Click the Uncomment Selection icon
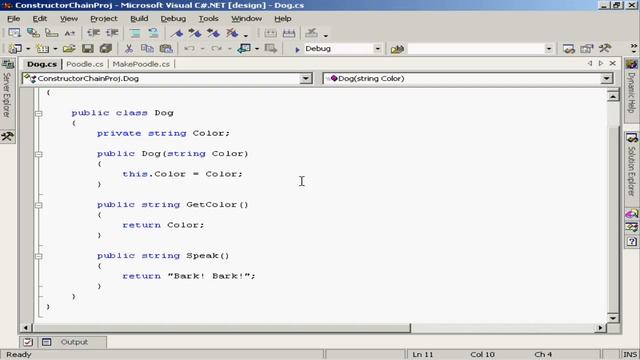The height and width of the screenshot is (360, 640). tap(153, 33)
